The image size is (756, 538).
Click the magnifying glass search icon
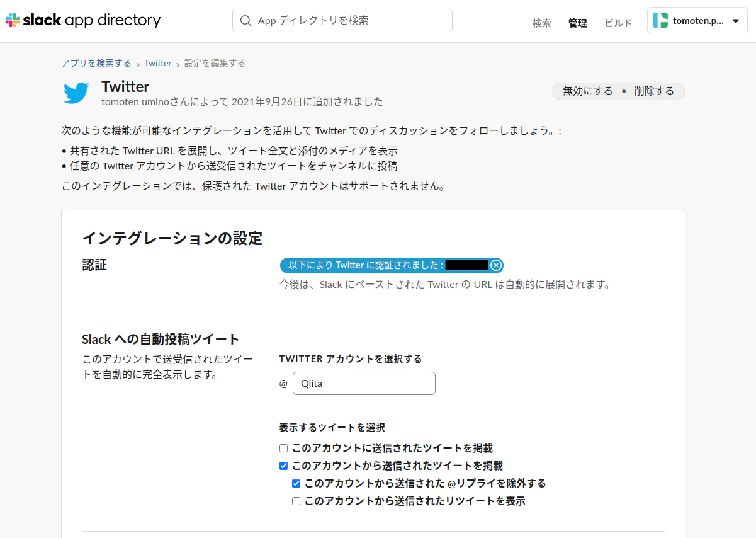[245, 20]
